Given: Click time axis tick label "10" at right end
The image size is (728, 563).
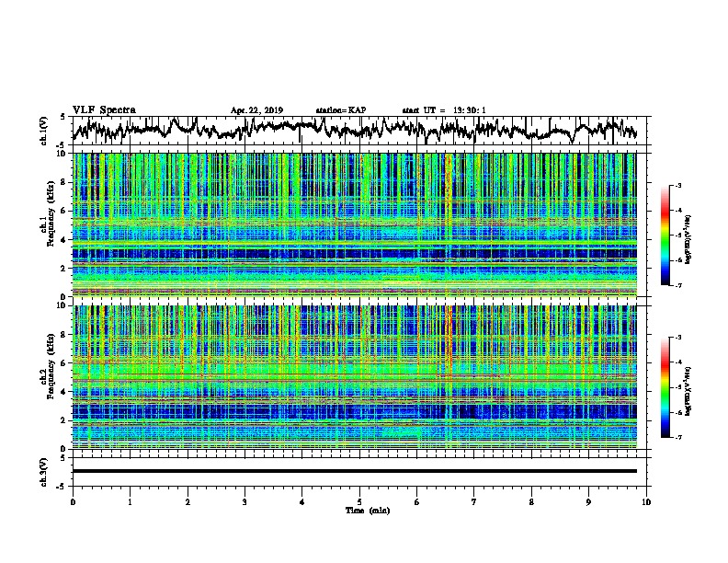Looking at the screenshot, I should (646, 502).
